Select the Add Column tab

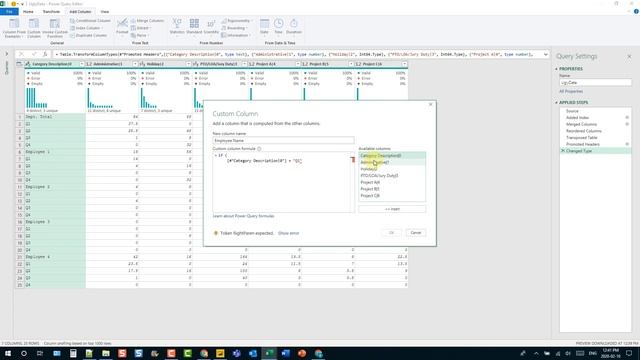pos(80,12)
